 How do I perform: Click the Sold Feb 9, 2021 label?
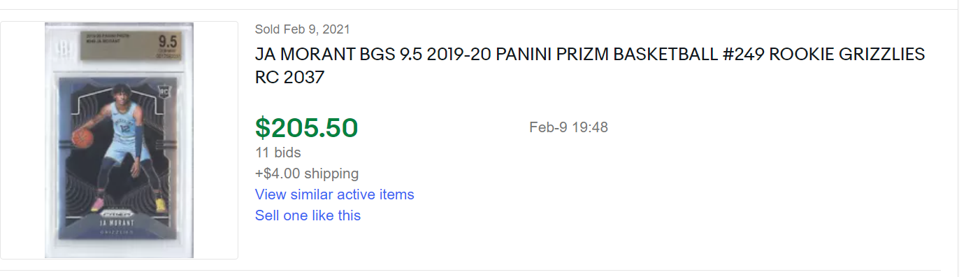tap(303, 29)
